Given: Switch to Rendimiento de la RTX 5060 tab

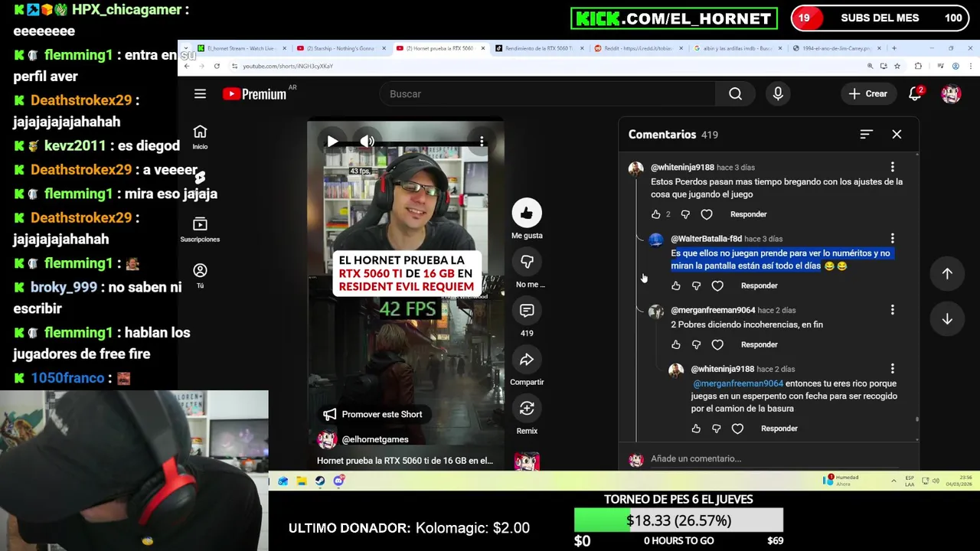Looking at the screenshot, I should pos(539,48).
